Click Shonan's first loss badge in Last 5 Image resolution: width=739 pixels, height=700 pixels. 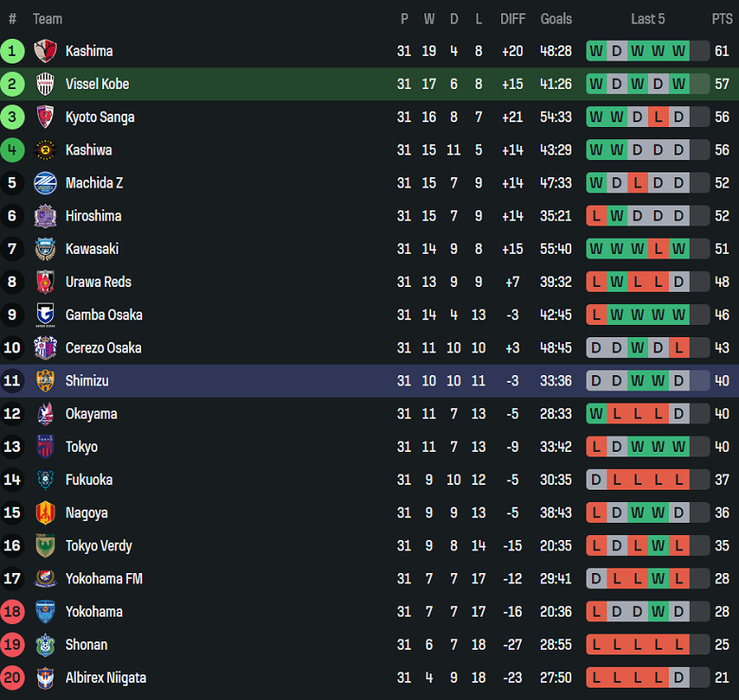point(596,645)
